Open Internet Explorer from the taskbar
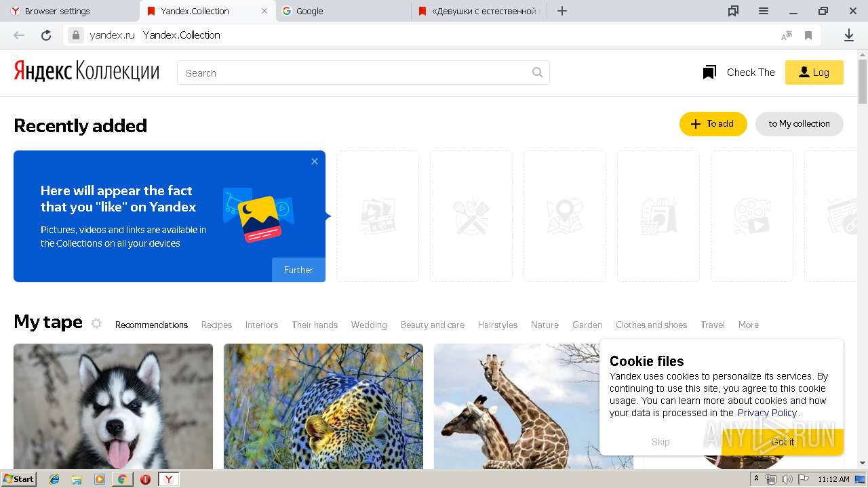The width and height of the screenshot is (868, 488). point(54,479)
